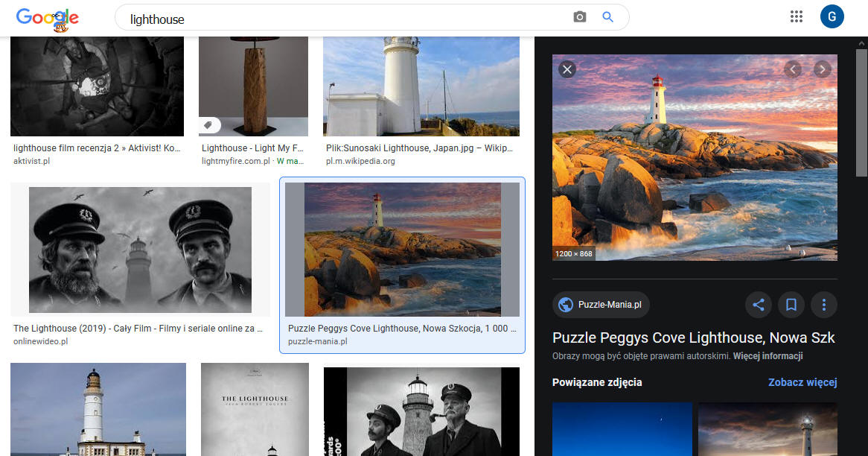Click the magnifying glass search button
The width and height of the screenshot is (868, 456).
click(607, 17)
